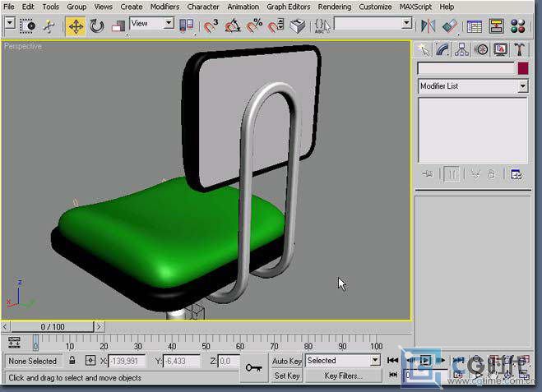
Task: Click the Z coordinate field
Action: coord(229,362)
